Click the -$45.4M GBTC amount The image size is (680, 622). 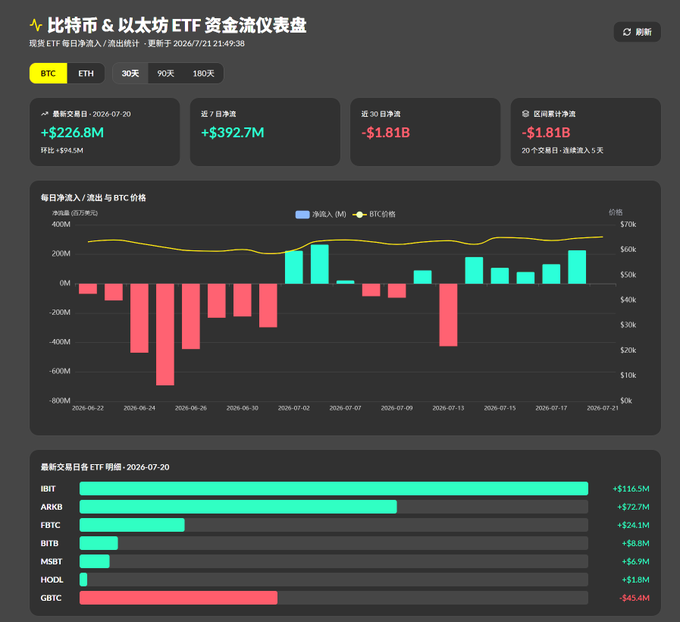click(634, 598)
